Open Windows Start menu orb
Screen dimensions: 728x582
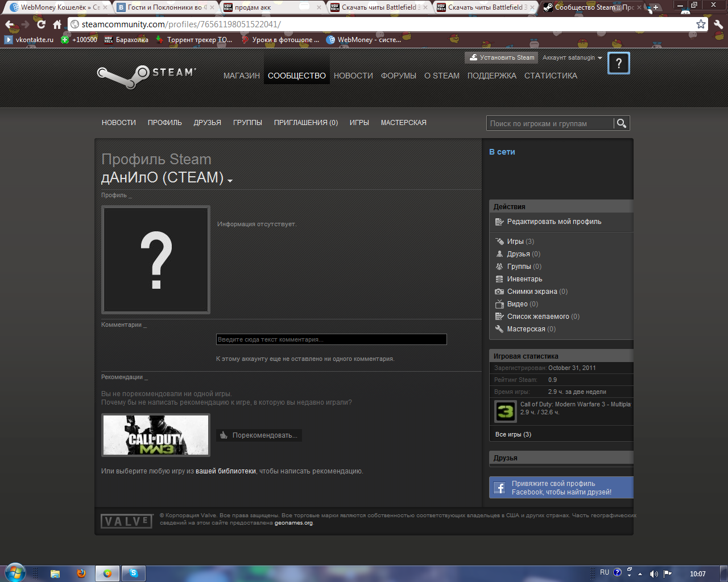(14, 573)
